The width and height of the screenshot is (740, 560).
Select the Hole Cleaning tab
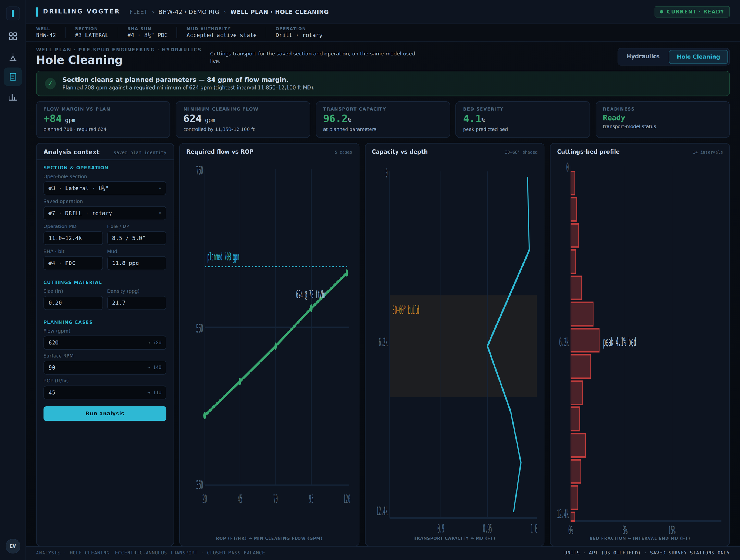click(698, 57)
